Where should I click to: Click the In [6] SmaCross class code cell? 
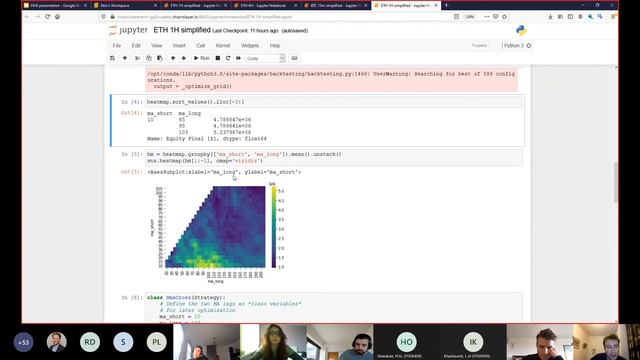[334, 308]
